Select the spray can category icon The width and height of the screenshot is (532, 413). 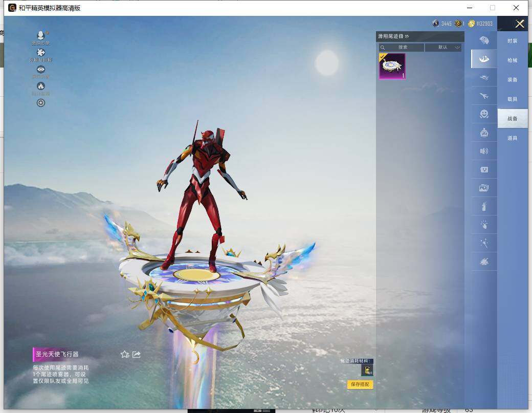[484, 207]
